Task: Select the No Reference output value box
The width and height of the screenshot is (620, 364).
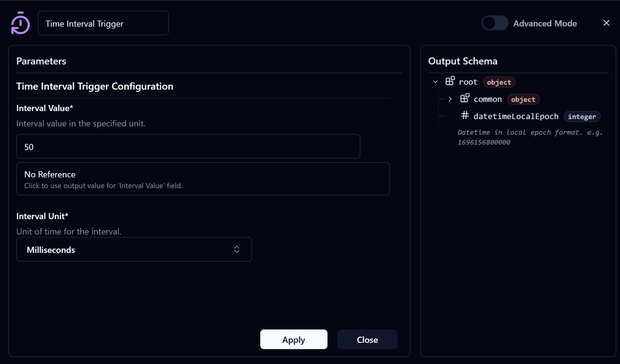Action: 203,179
